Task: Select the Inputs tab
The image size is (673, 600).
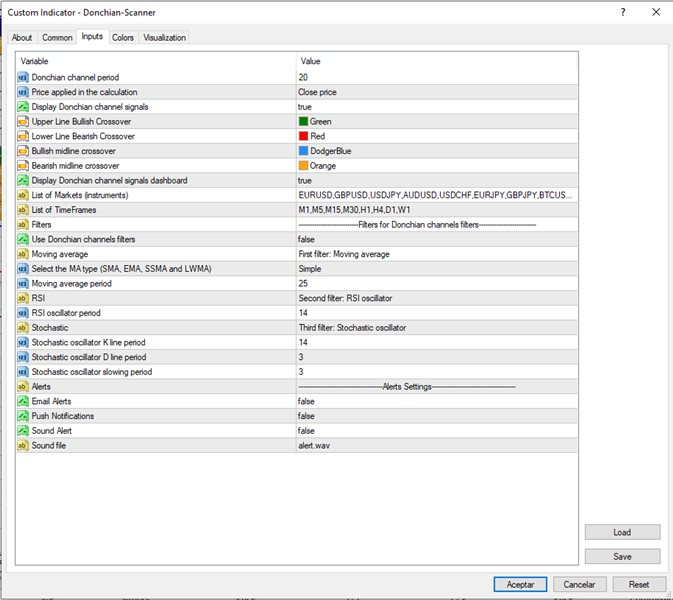Action: pos(92,36)
